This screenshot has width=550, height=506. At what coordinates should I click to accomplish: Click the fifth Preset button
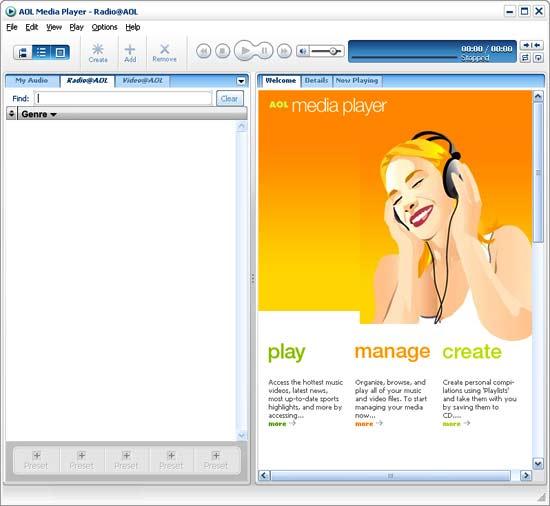tap(216, 460)
